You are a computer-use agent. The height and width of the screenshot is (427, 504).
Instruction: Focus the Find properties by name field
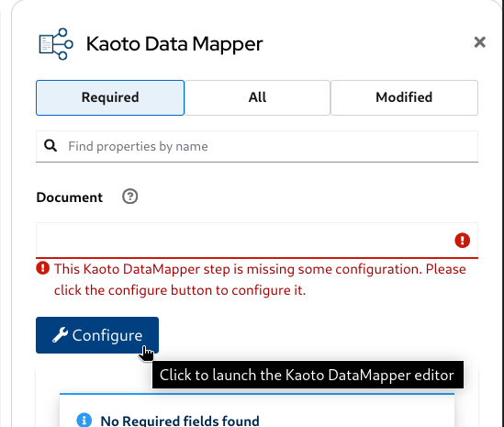point(257,146)
